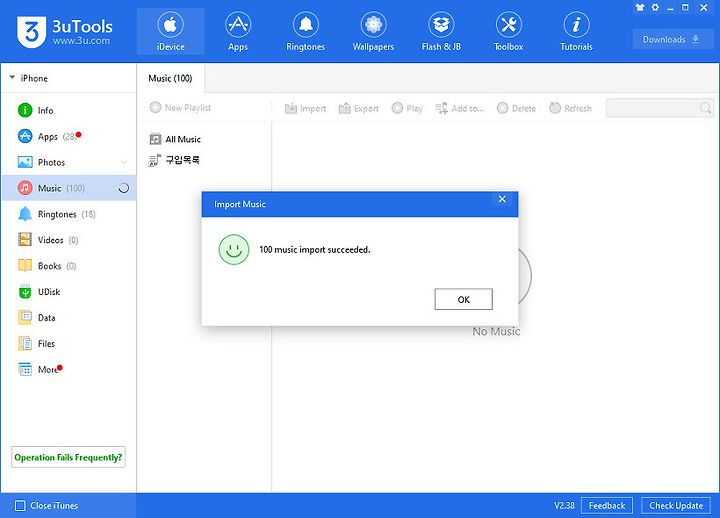Select Books (0) in the sidebar
The height and width of the screenshot is (518, 720).
pos(69,266)
